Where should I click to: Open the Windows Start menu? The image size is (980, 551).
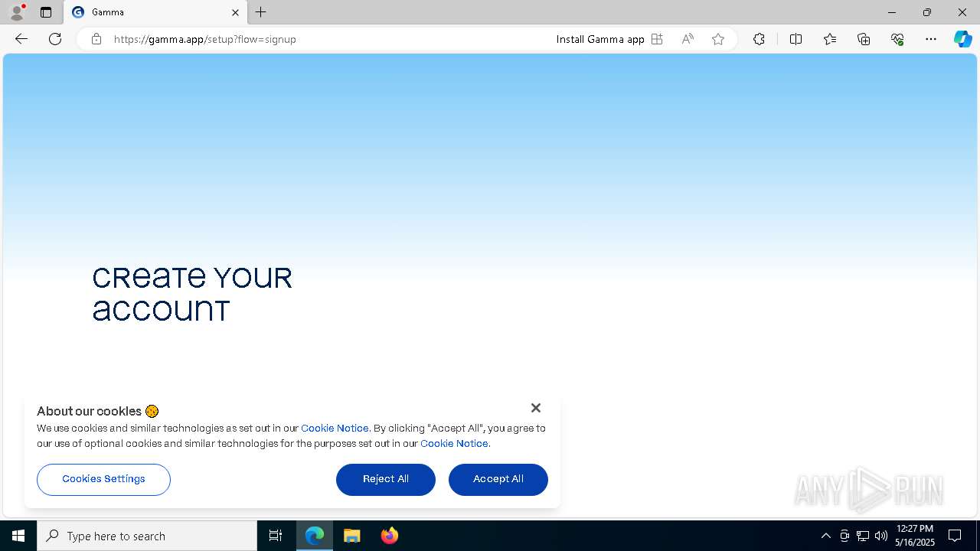click(18, 536)
